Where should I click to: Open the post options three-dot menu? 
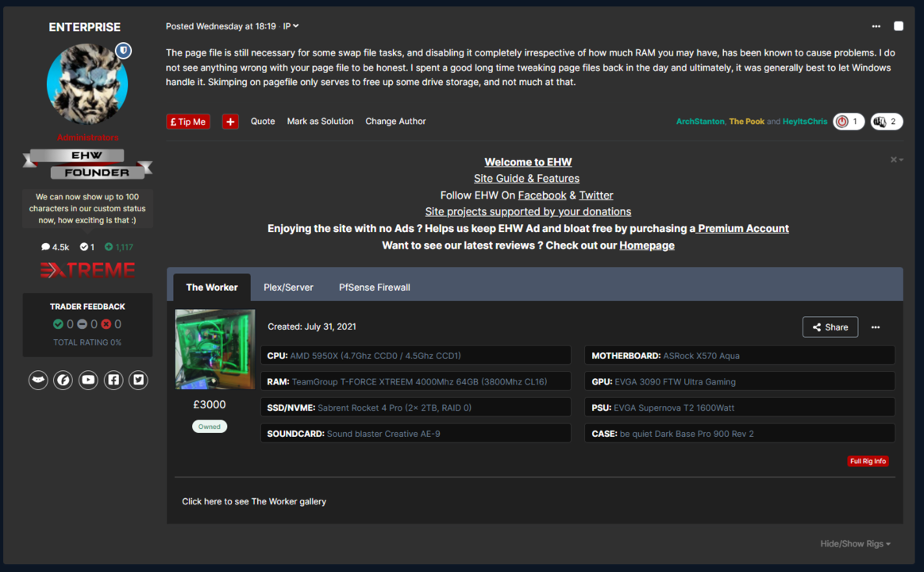click(x=876, y=26)
